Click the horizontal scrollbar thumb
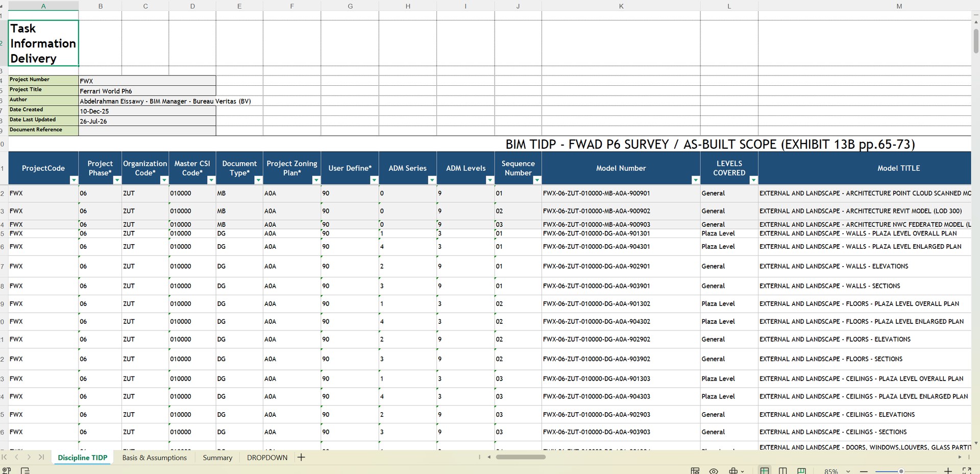The image size is (980, 474). click(x=521, y=457)
